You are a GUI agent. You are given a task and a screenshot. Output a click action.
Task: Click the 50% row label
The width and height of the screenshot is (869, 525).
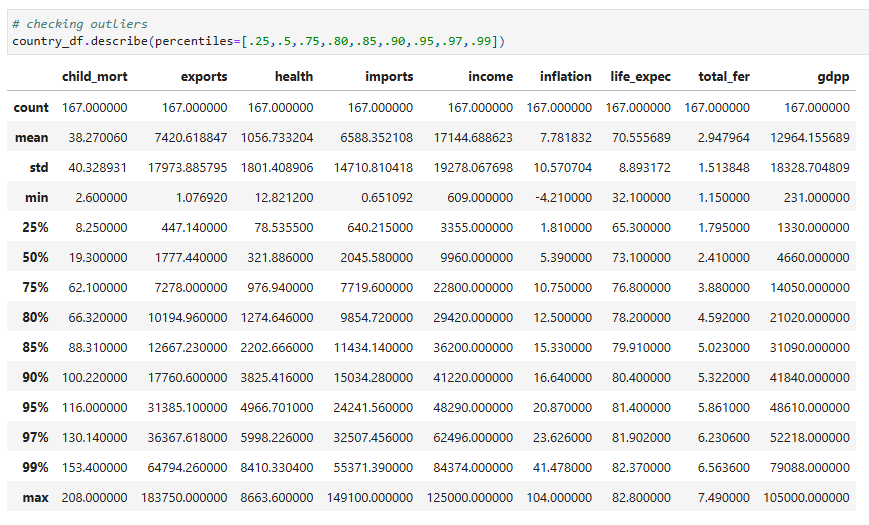pos(35,257)
